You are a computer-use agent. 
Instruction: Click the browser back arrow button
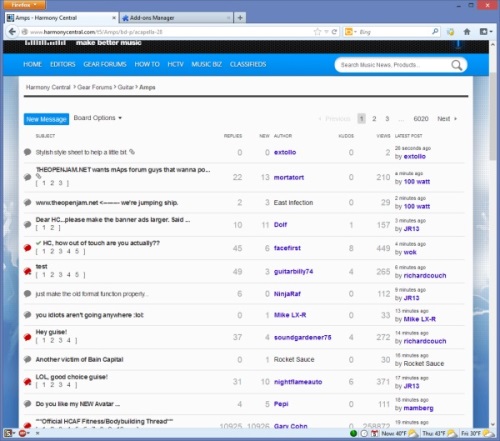pos(12,32)
